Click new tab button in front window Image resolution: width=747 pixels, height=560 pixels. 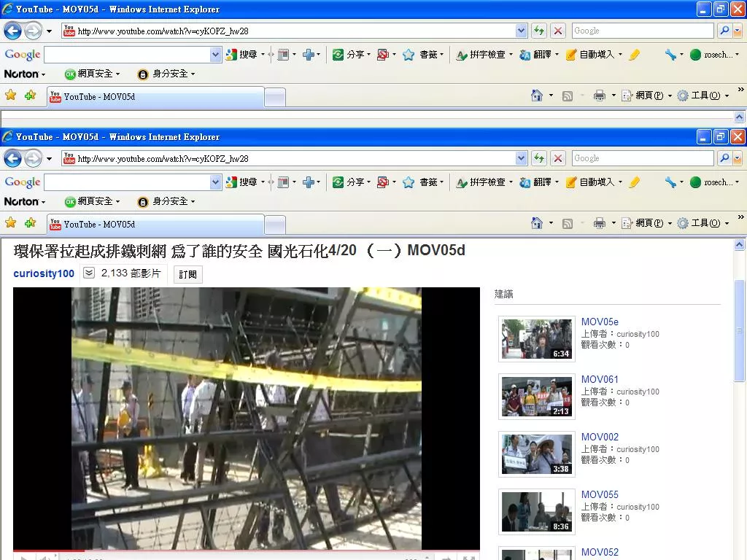point(275,225)
